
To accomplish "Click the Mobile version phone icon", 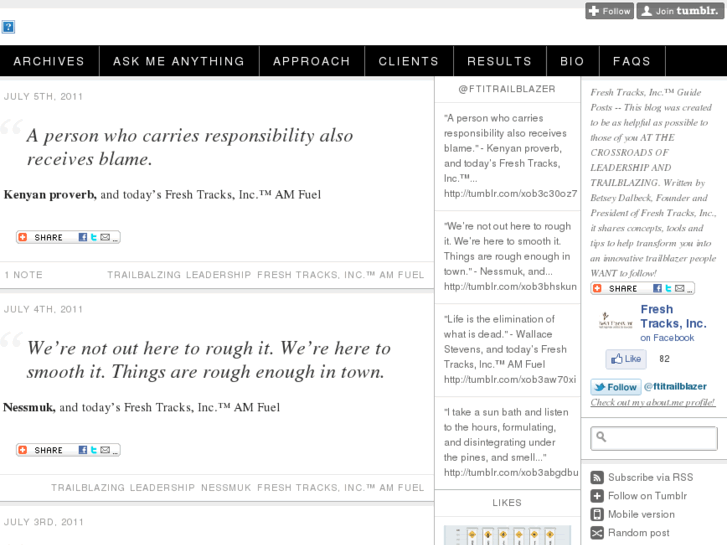I will pos(597,514).
